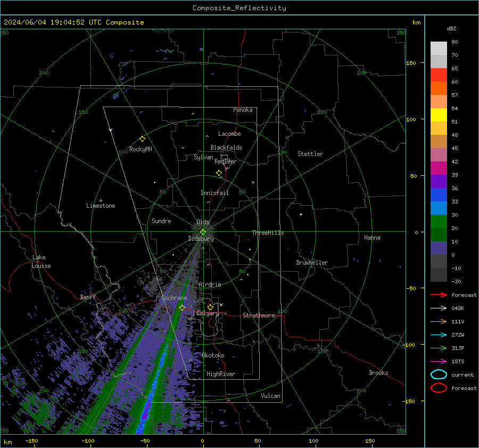Click the Sylvan label on the map
The width and height of the screenshot is (479, 448).
(x=203, y=157)
